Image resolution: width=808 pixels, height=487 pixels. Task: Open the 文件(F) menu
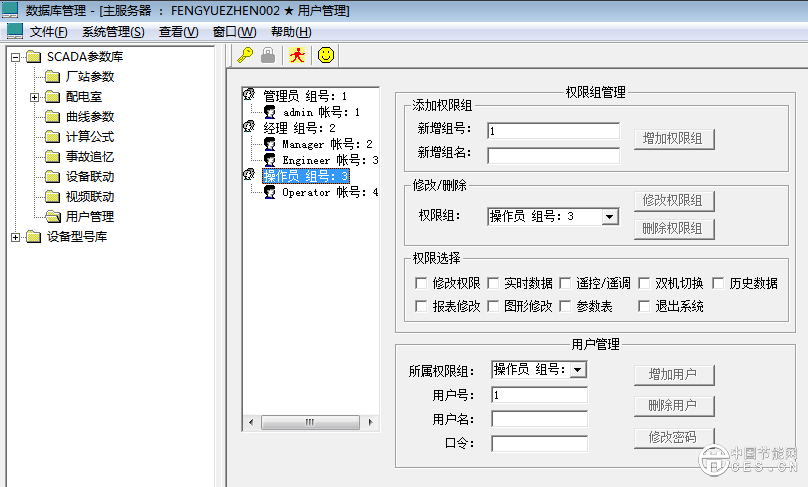(48, 32)
